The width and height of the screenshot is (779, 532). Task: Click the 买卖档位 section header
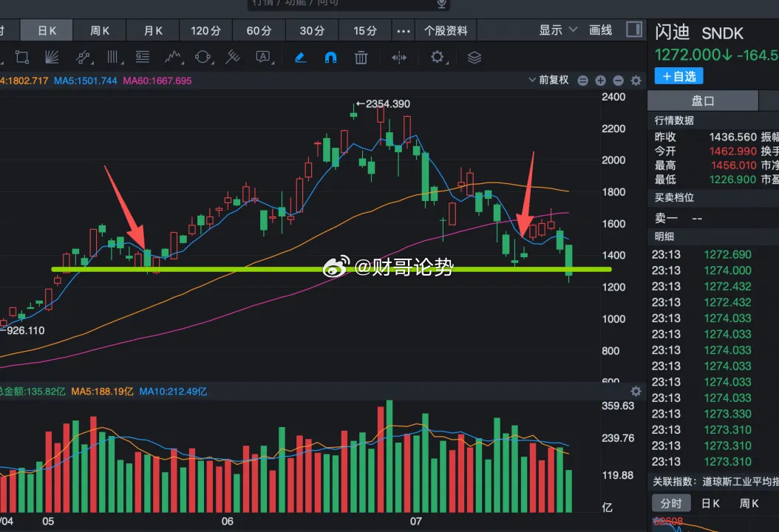[674, 197]
